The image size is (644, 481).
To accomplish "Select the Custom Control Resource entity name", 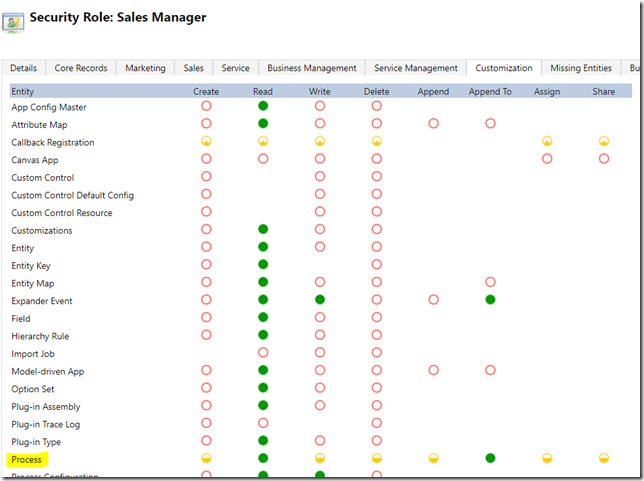I will click(x=62, y=213).
